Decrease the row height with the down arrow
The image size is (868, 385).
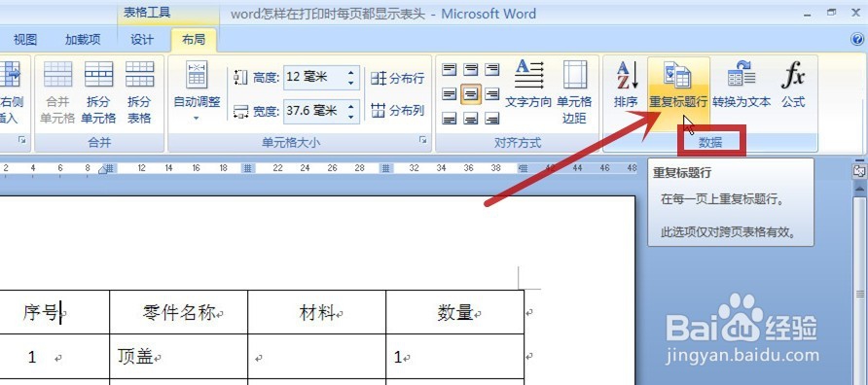tap(351, 83)
